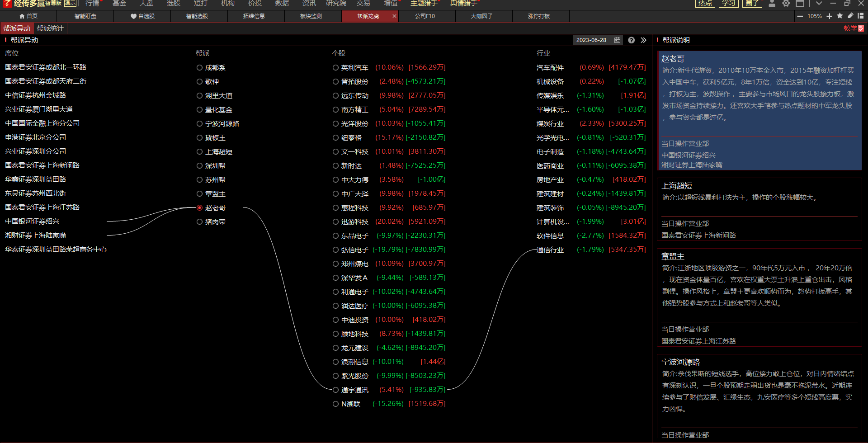Click the 105% zoom level
This screenshot has width=868, height=443.
[814, 16]
